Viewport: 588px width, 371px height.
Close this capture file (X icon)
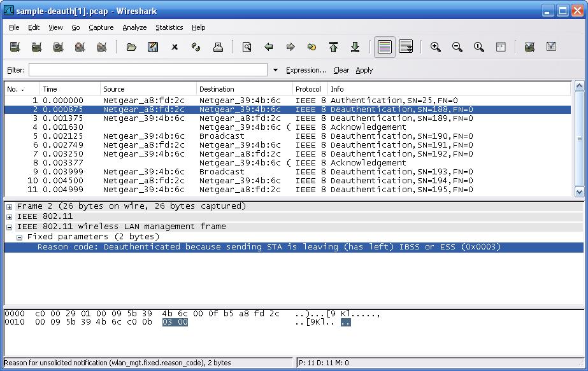pos(175,47)
